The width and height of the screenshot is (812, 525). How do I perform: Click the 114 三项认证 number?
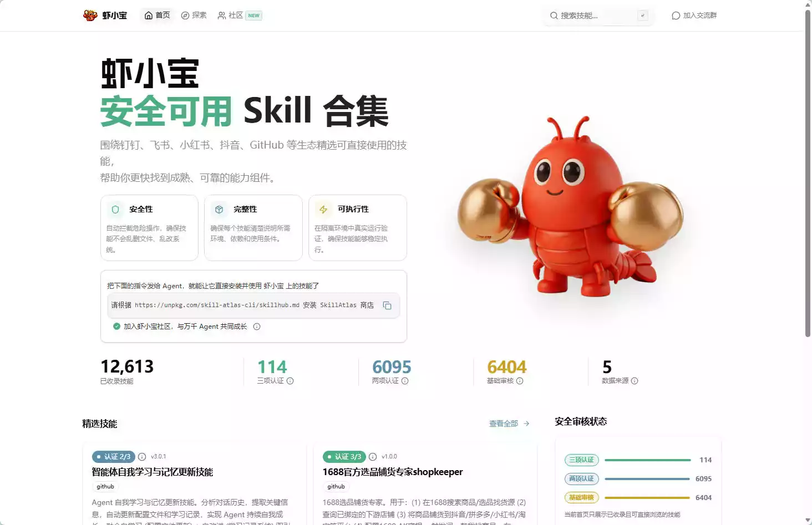[x=272, y=367]
